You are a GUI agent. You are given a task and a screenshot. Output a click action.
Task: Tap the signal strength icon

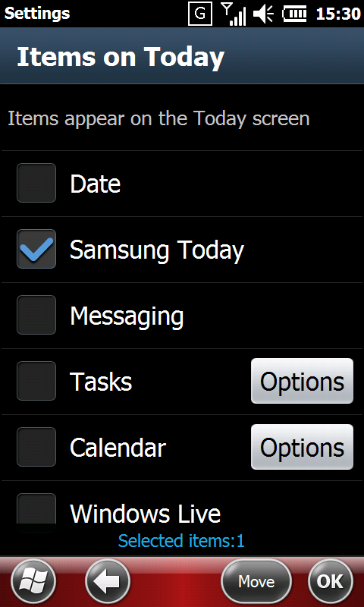(x=234, y=14)
